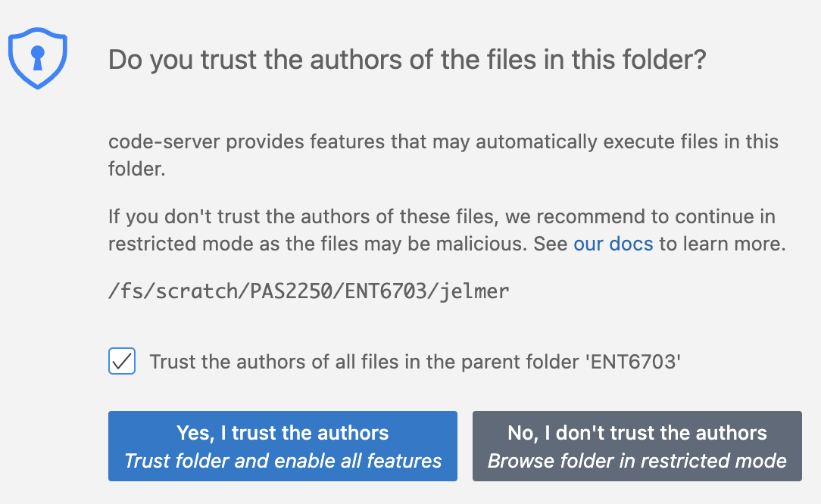Click the keyhole inside the shield icon

[x=38, y=58]
